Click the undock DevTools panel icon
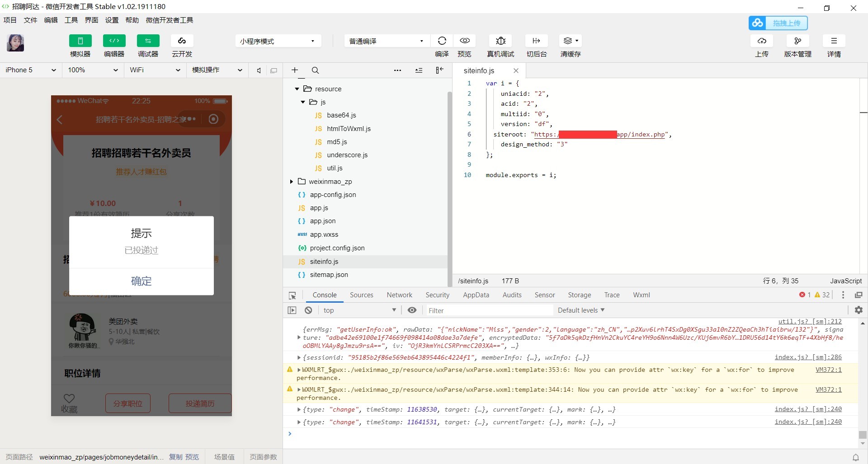868x464 pixels. tap(859, 295)
